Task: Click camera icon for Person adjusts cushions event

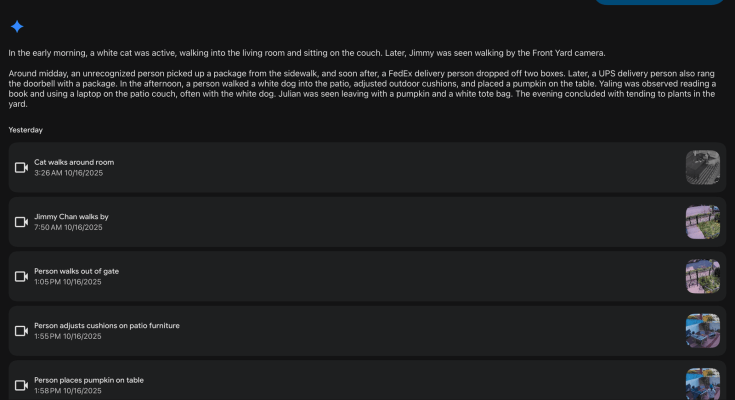Action: pos(21,331)
